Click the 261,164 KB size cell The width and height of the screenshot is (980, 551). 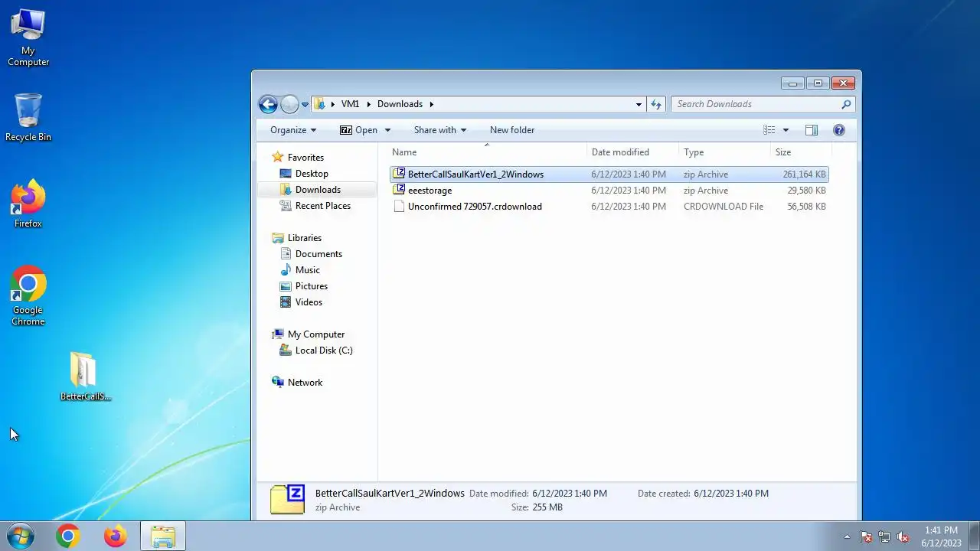tap(804, 174)
